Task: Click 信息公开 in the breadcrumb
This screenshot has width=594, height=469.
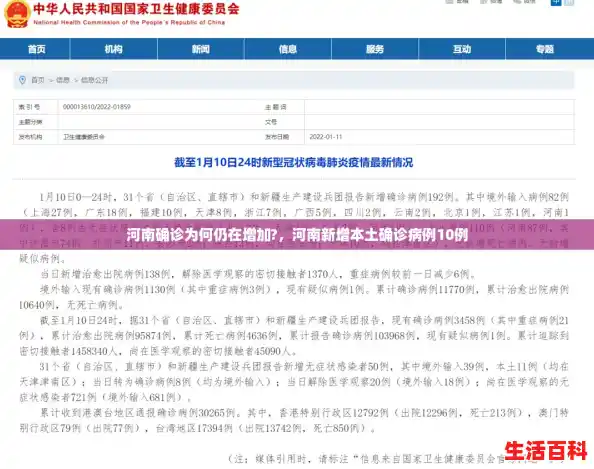Action: click(x=94, y=80)
